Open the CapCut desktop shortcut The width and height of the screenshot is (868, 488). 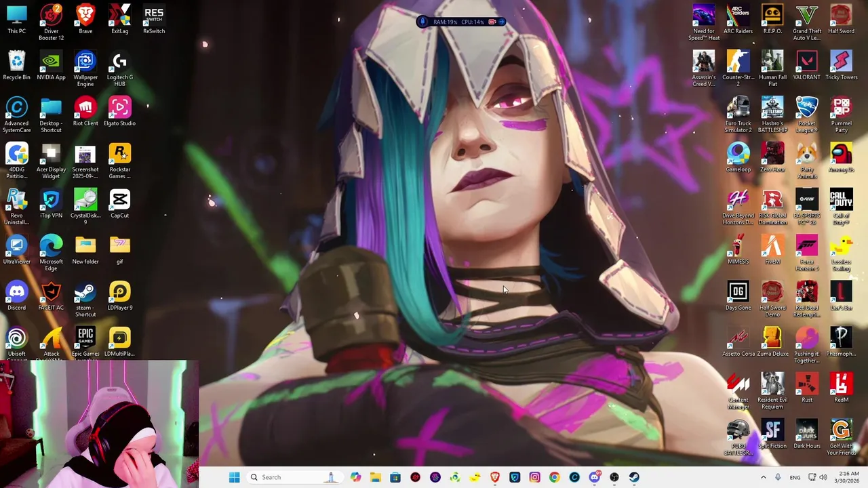120,203
